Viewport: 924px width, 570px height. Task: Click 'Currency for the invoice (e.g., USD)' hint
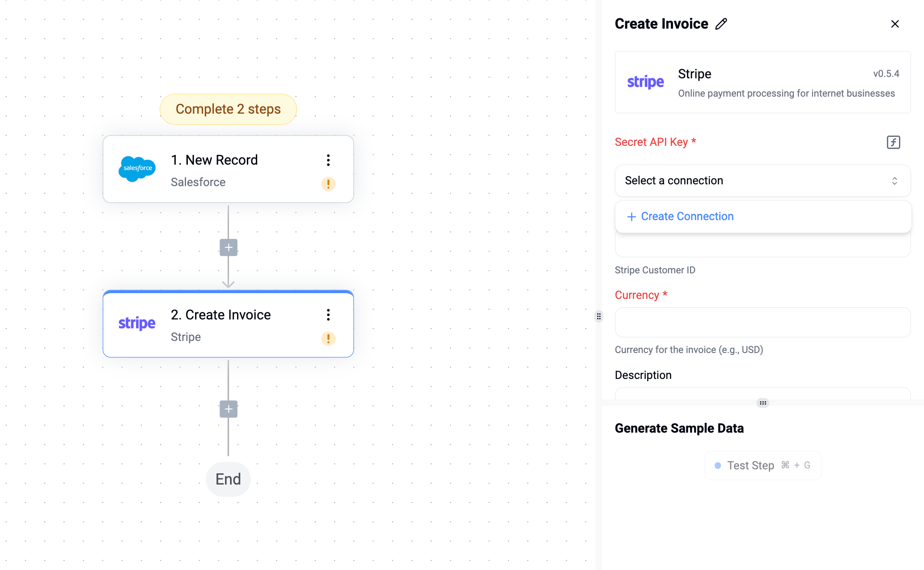pos(689,349)
